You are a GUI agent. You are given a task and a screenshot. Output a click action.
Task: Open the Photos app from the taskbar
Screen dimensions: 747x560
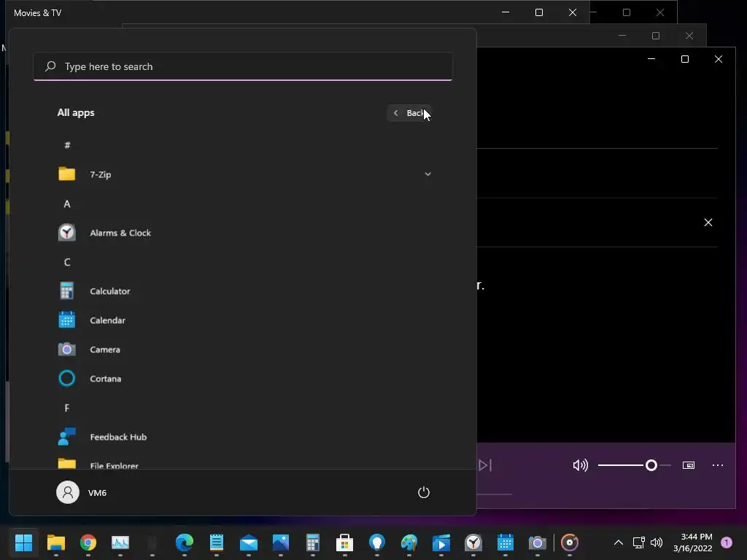point(281,542)
